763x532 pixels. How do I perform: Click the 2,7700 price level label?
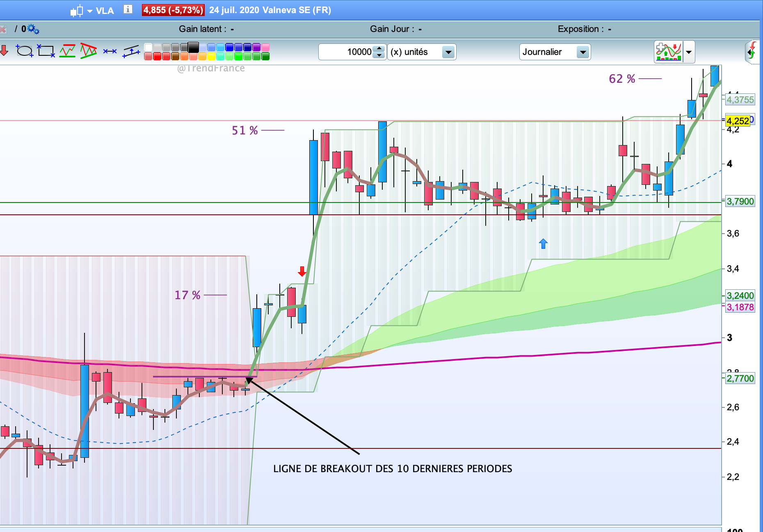(740, 378)
